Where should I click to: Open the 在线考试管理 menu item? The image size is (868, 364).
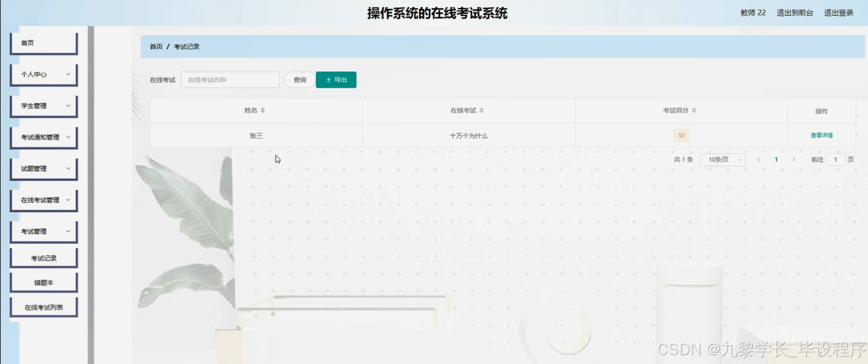pos(44,200)
